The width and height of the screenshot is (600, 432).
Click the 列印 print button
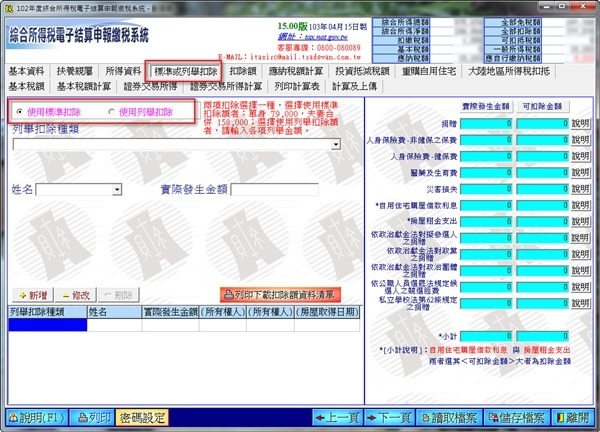click(92, 418)
